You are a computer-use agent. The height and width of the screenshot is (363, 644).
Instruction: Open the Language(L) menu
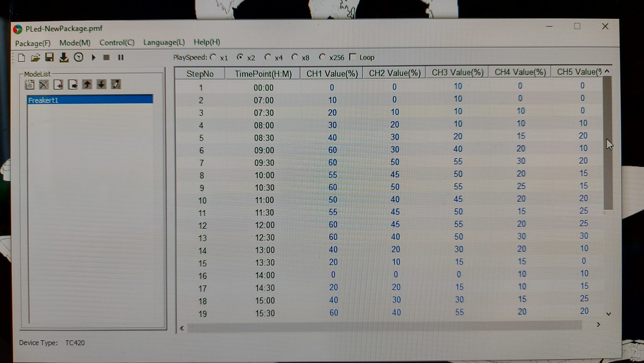(164, 42)
